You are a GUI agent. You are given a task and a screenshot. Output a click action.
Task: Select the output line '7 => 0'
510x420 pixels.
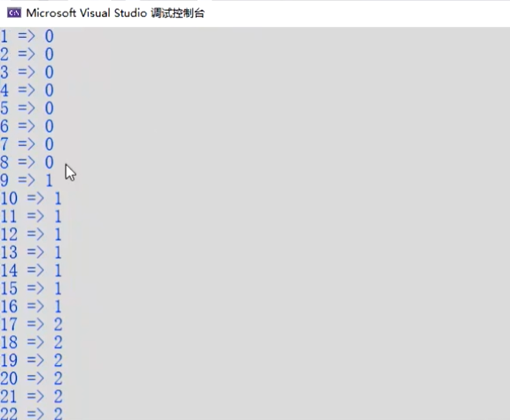27,144
